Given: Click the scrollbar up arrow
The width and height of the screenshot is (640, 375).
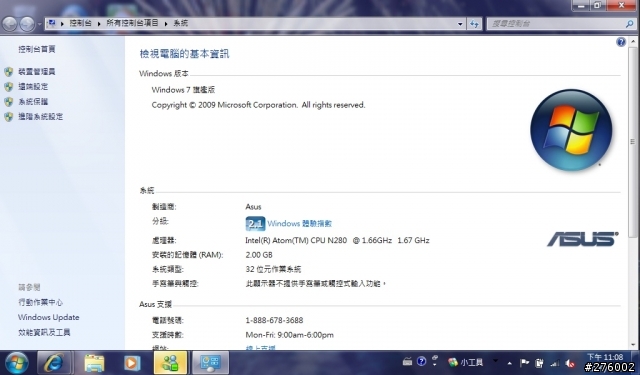Looking at the screenshot, I should pos(633,41).
